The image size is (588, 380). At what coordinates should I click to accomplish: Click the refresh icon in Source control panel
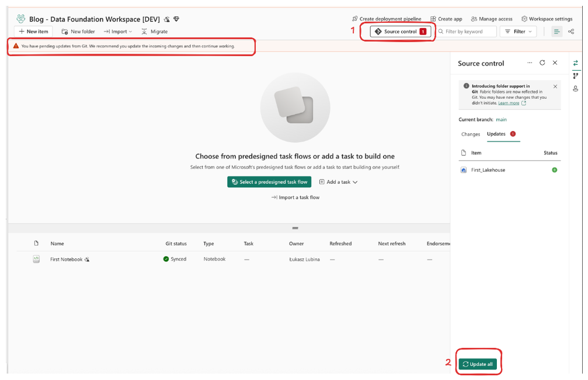tap(542, 63)
